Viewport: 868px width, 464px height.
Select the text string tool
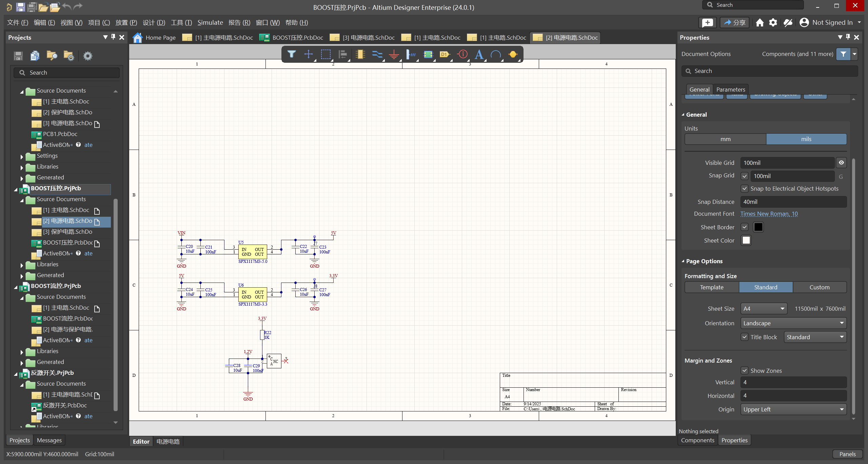point(479,54)
